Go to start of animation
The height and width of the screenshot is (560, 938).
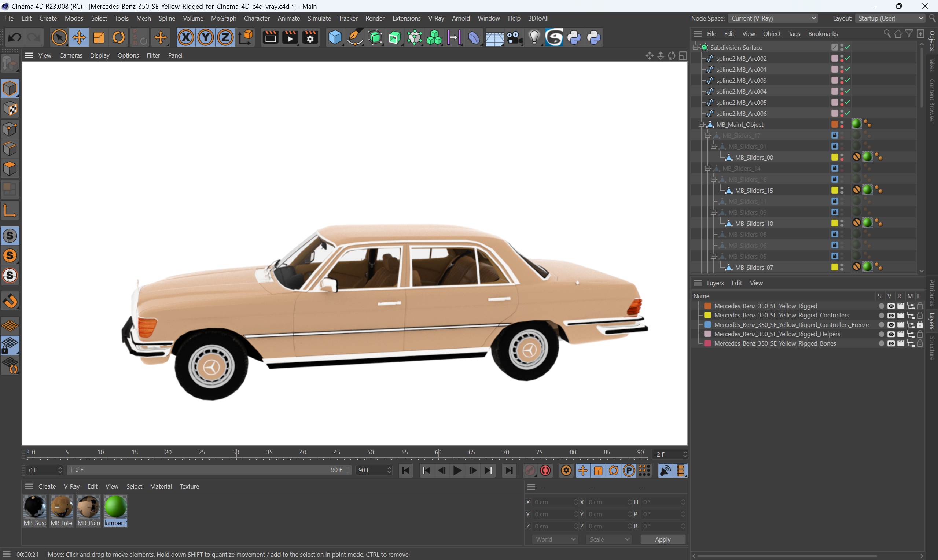tap(406, 471)
